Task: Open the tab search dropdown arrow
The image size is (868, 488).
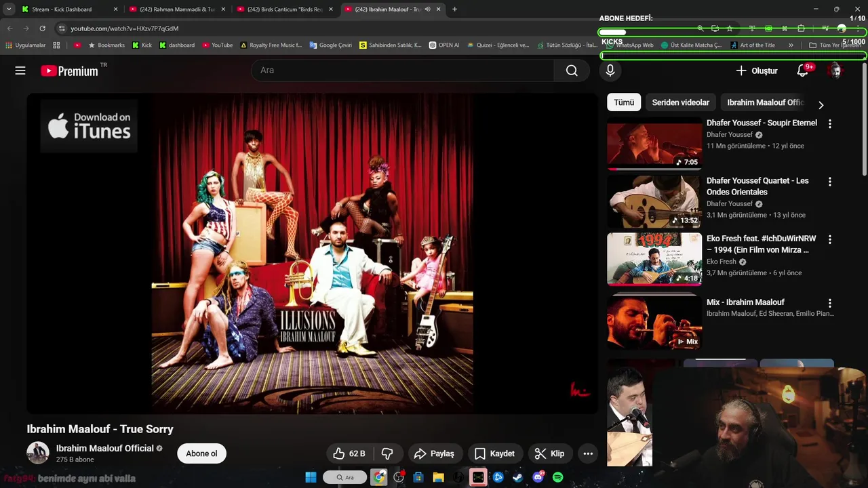Action: [x=9, y=9]
